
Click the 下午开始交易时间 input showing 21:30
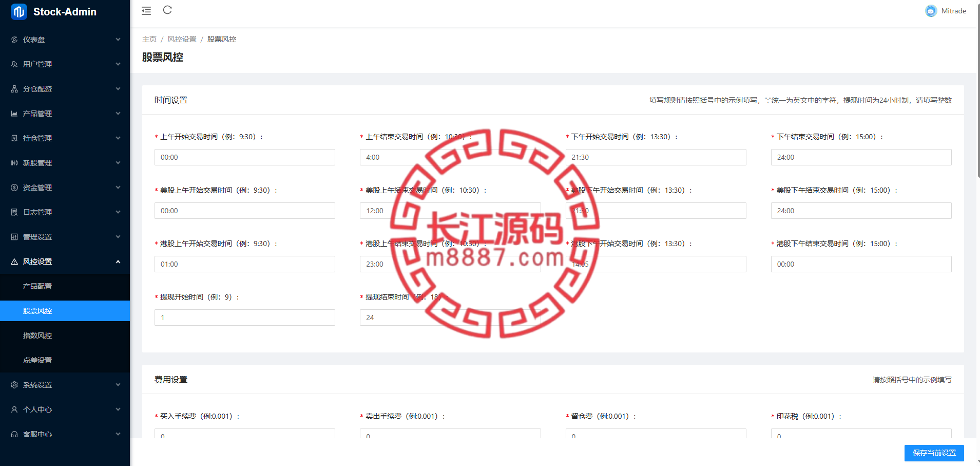pyautogui.click(x=656, y=157)
